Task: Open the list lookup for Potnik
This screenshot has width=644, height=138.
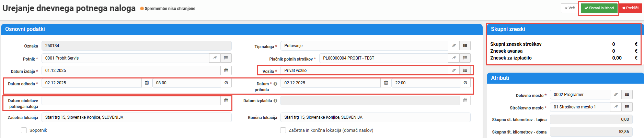Action: click(x=226, y=58)
